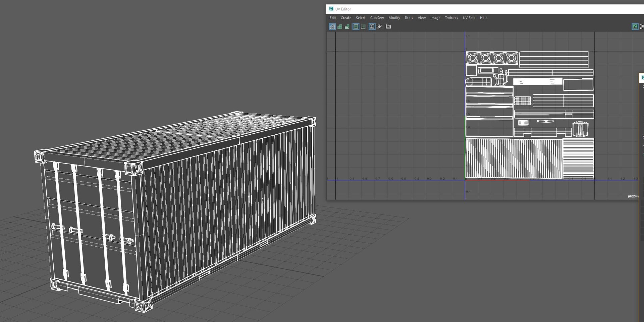
Task: Click the horizontal striped UV shell at bottom right
Action: click(x=578, y=158)
